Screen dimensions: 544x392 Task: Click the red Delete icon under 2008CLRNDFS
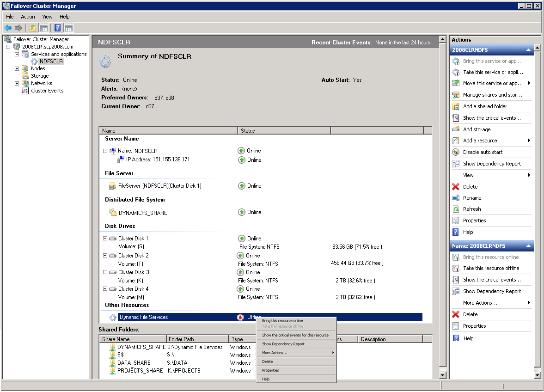[x=456, y=187]
